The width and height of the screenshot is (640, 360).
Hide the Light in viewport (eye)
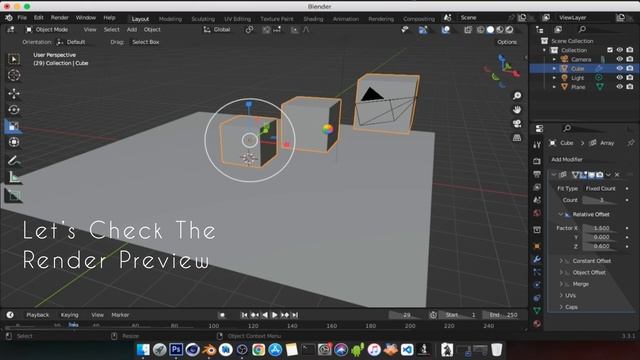(x=620, y=78)
